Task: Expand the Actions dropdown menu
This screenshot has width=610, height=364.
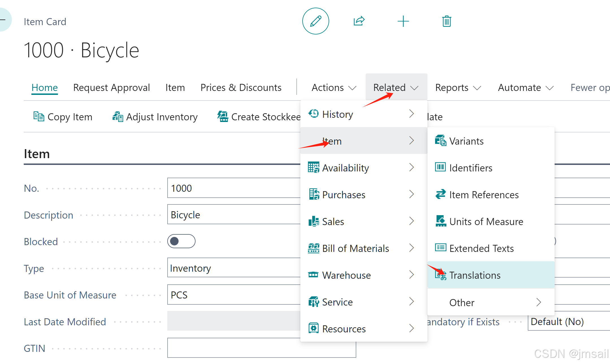Action: click(x=334, y=88)
